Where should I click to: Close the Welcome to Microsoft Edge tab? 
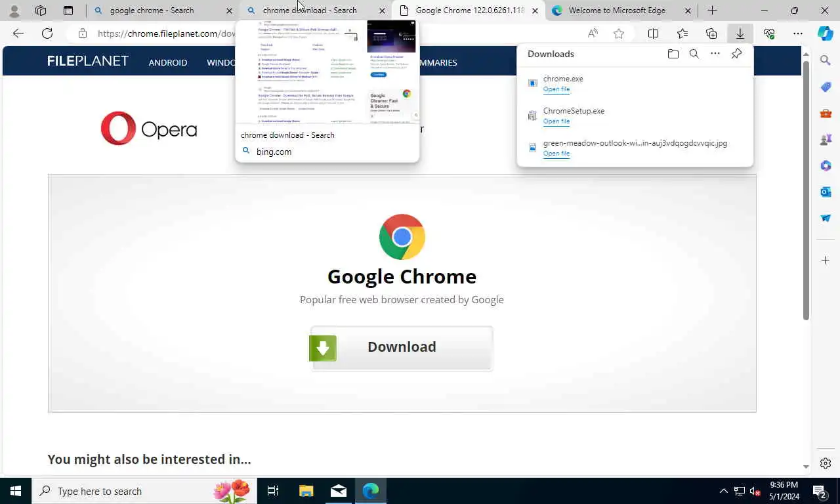(x=688, y=10)
